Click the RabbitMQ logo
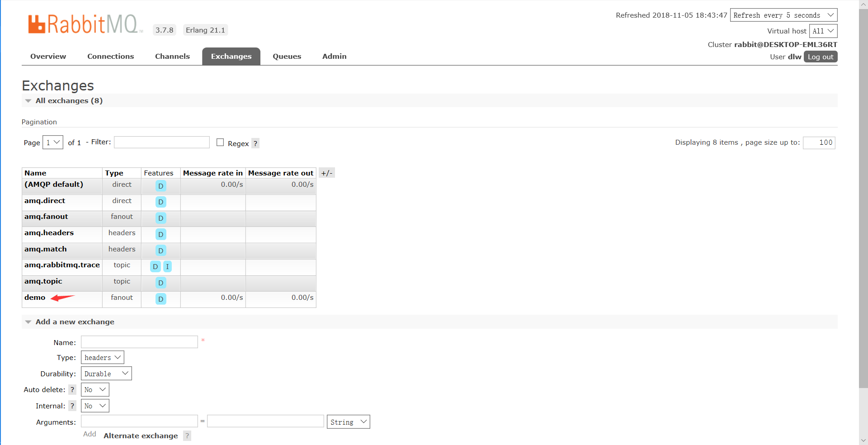The image size is (868, 445). pos(85,24)
